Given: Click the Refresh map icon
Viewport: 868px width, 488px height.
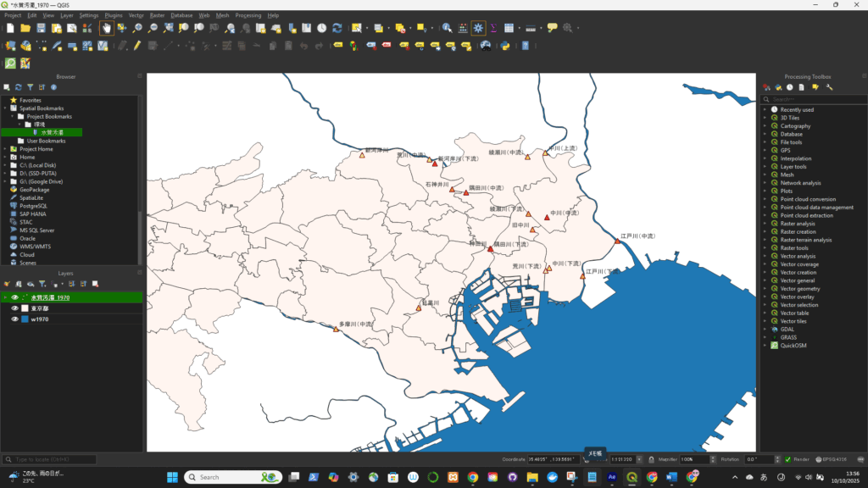Looking at the screenshot, I should coord(337,28).
